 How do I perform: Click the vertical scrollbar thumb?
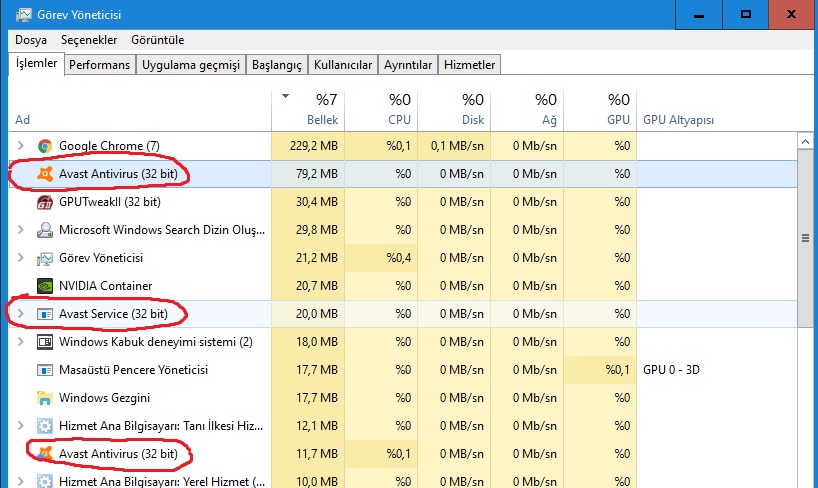click(805, 238)
